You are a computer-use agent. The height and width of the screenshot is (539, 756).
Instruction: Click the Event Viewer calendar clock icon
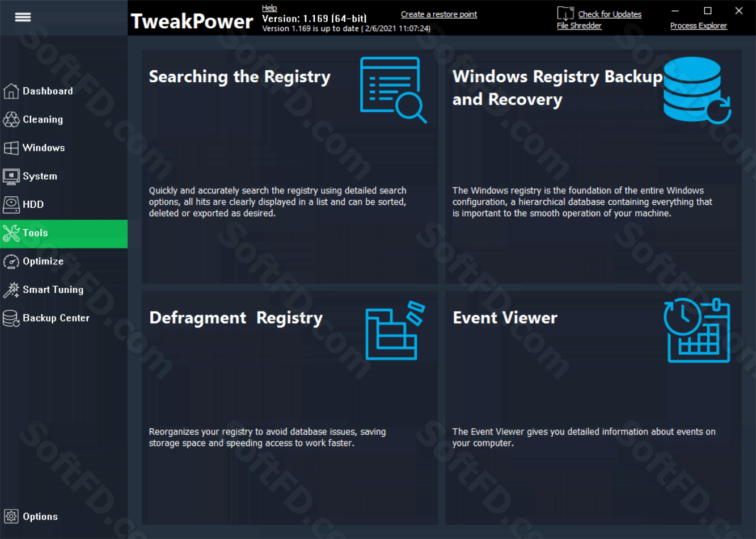[x=697, y=330]
